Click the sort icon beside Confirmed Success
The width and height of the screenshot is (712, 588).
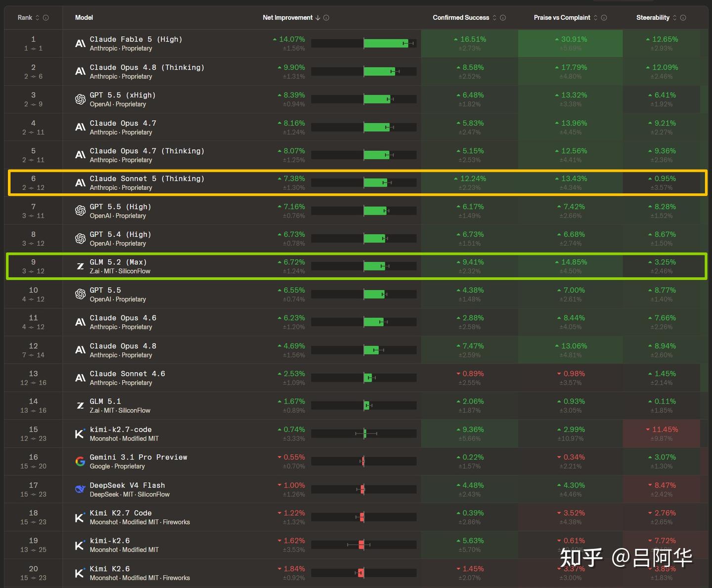point(494,18)
